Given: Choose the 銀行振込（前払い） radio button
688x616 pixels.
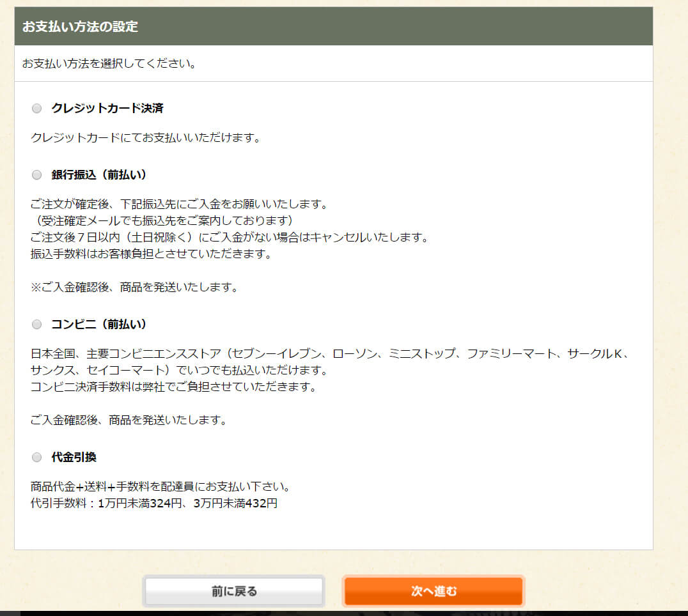Looking at the screenshot, I should click(x=36, y=175).
